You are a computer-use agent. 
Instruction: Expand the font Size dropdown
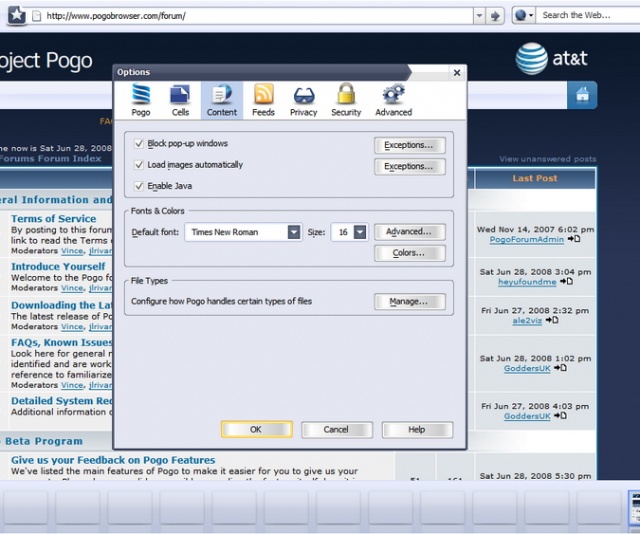point(360,232)
